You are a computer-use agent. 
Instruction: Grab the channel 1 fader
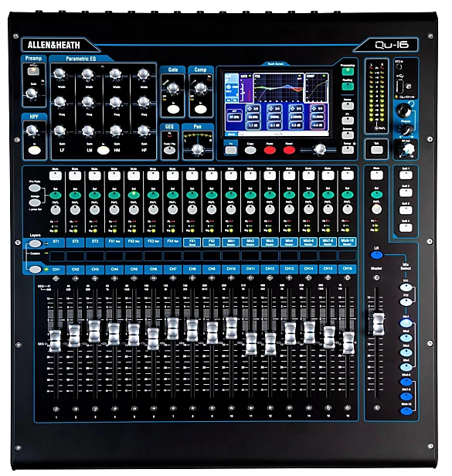(55, 342)
